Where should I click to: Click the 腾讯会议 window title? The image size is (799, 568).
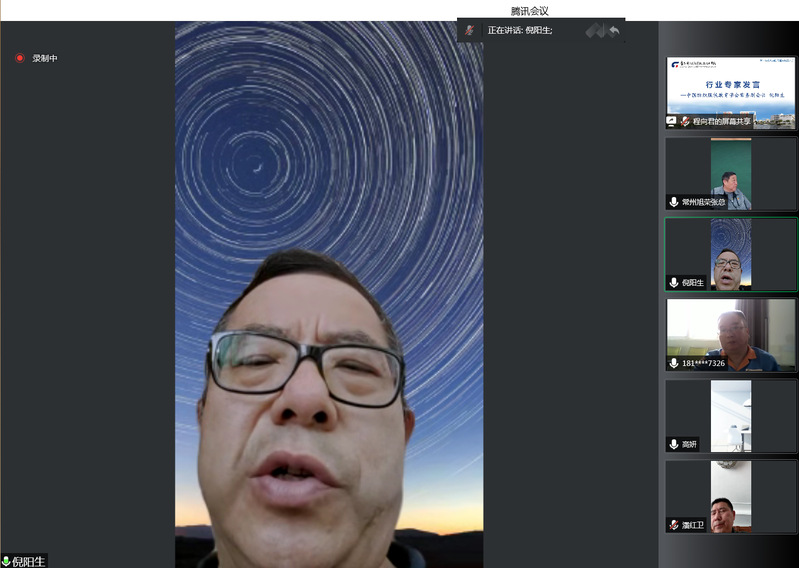point(529,10)
